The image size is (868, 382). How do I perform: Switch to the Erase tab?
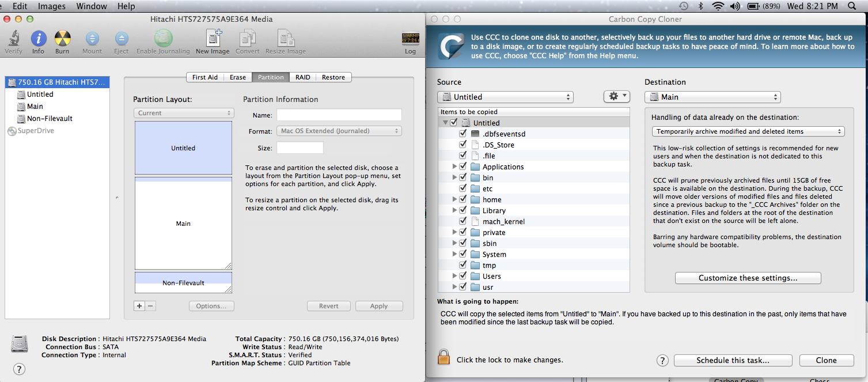(x=238, y=77)
